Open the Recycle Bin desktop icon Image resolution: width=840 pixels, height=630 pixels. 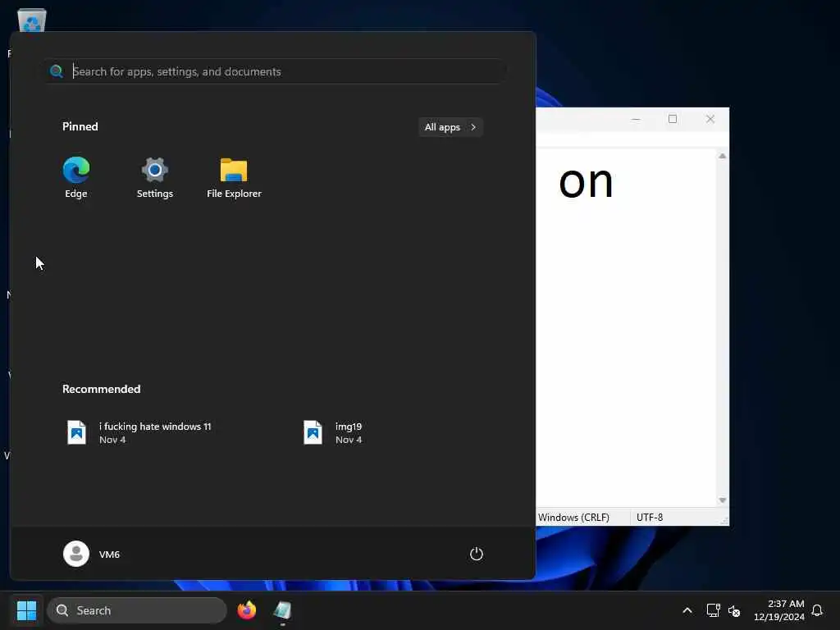(x=32, y=21)
